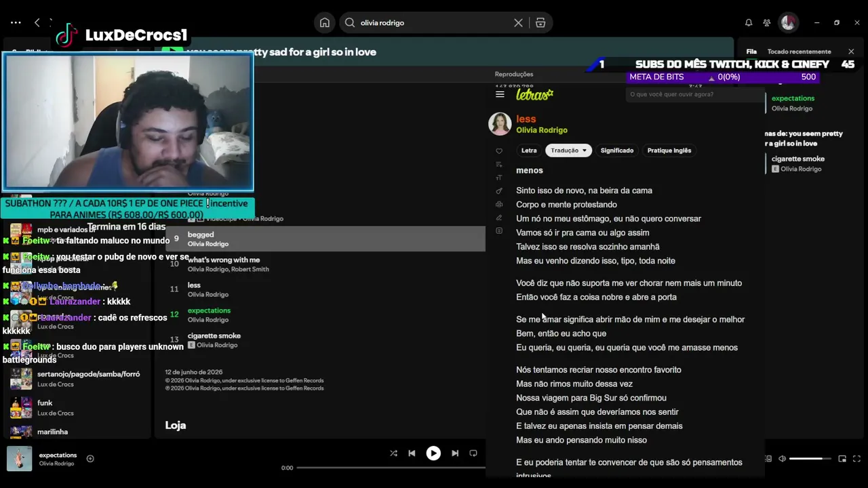Open Spotify Home
The width and height of the screenshot is (868, 488).
coord(325,22)
